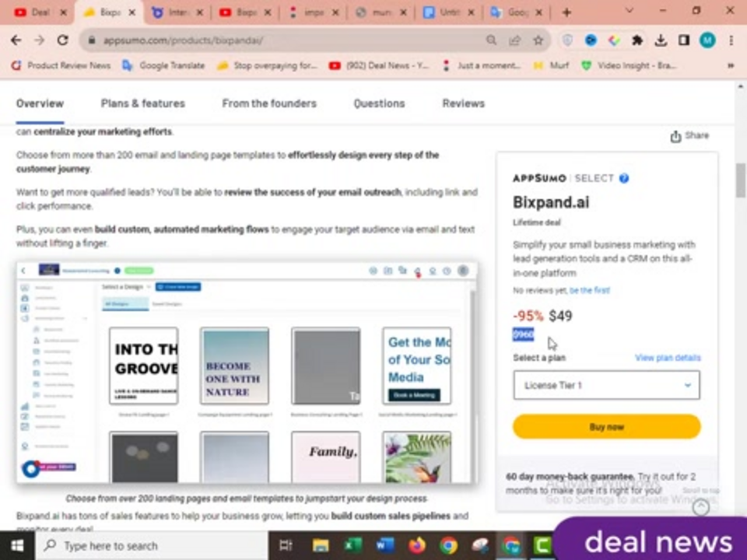Open the browser tab search dropdown arrow
This screenshot has width=747, height=560.
click(629, 12)
